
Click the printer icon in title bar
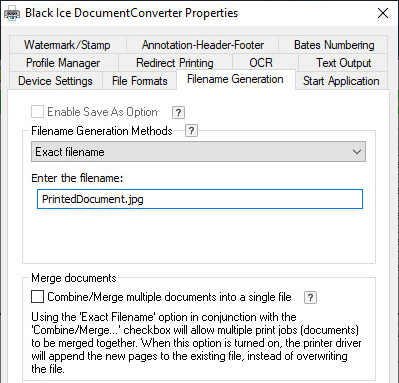click(x=12, y=14)
